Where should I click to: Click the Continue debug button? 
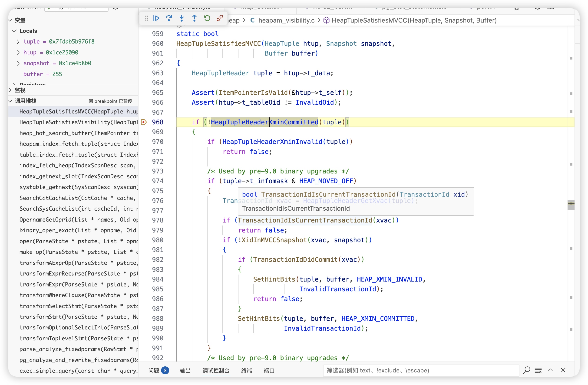coord(156,18)
